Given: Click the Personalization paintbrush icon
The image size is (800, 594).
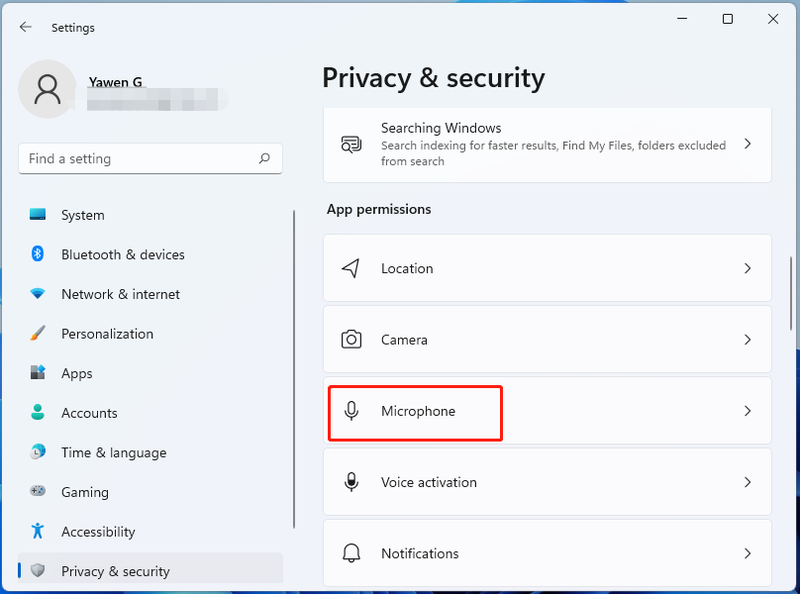Looking at the screenshot, I should click(x=38, y=333).
